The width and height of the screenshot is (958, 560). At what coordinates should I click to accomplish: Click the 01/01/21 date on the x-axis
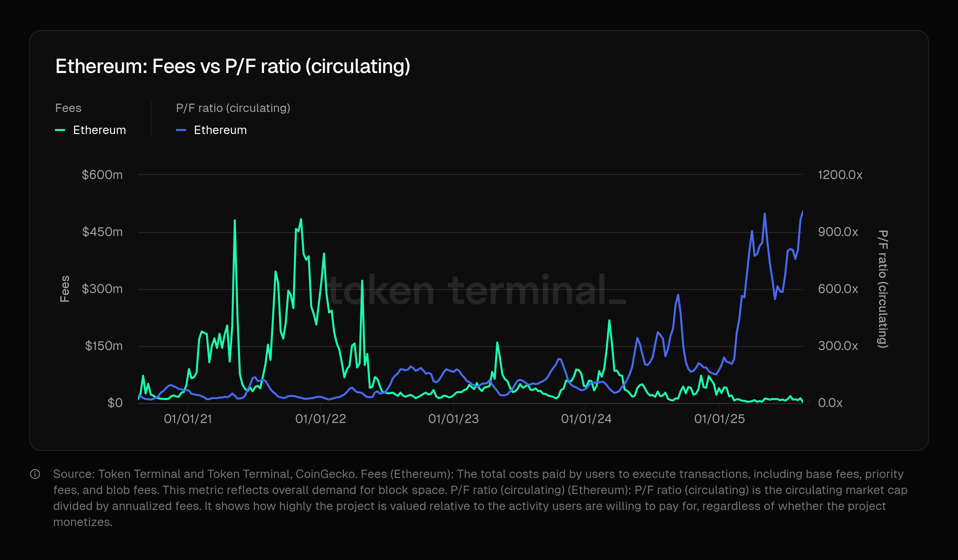click(188, 419)
